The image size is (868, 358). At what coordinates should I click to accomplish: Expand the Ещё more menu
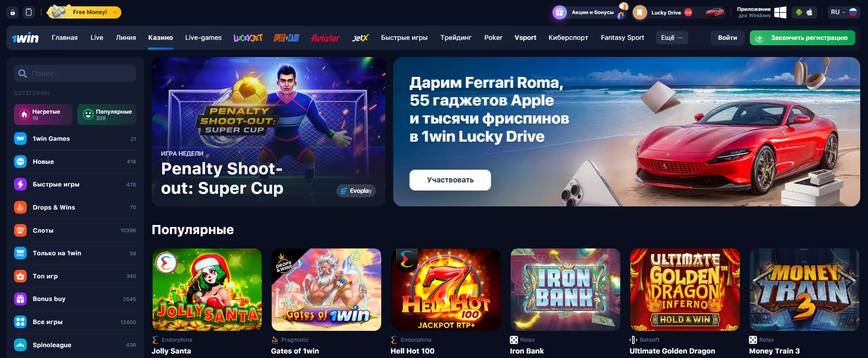point(672,38)
